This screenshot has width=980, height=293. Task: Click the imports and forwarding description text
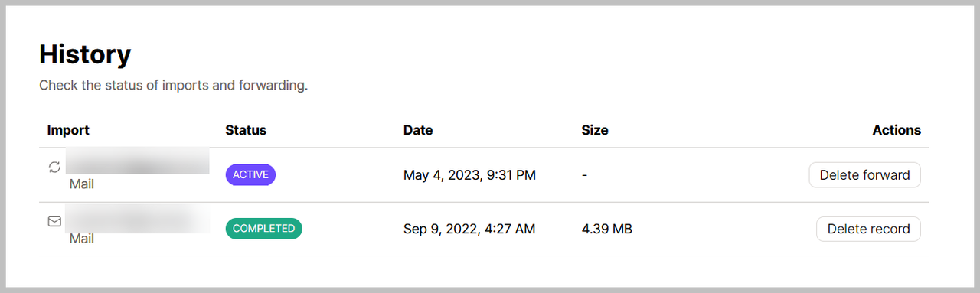pos(173,85)
